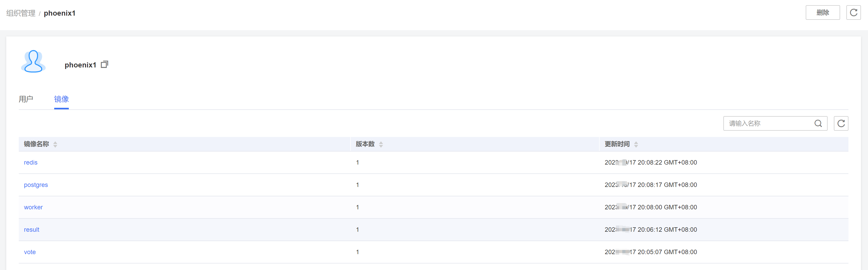
Task: Go to 组织管理 breadcrumb
Action: click(21, 13)
